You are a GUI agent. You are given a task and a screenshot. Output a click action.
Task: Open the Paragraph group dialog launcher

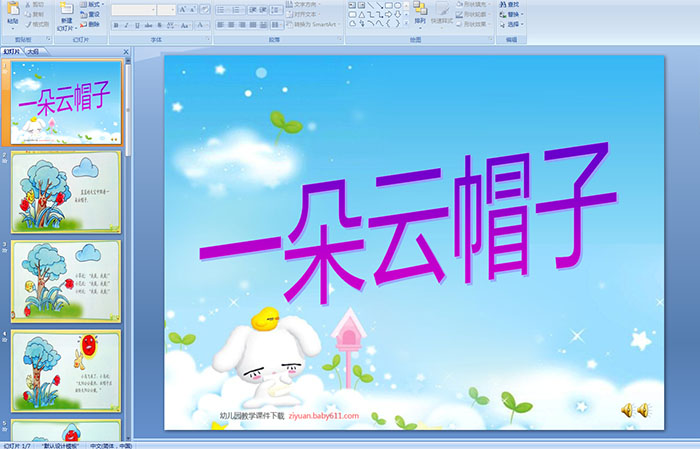click(340, 39)
